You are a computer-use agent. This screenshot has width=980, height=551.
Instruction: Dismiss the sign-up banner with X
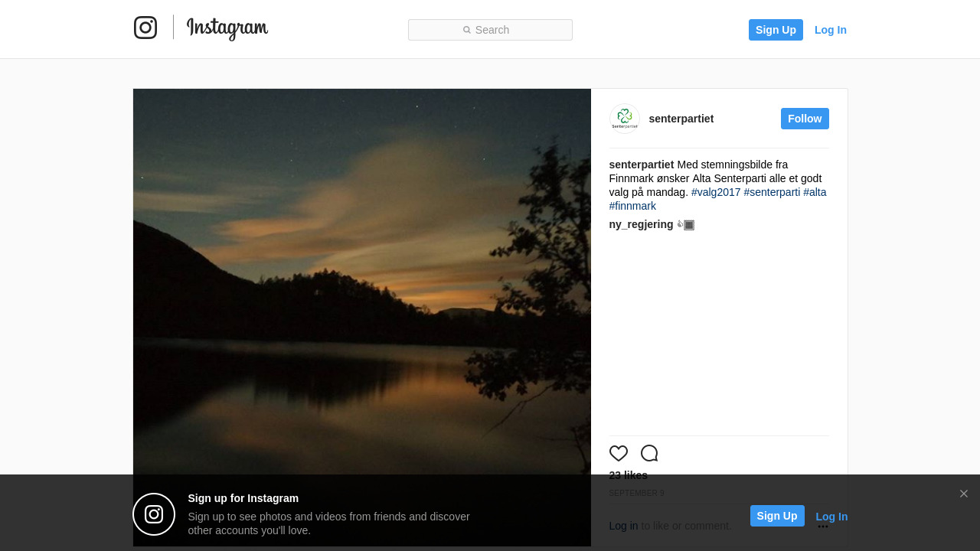click(x=964, y=494)
